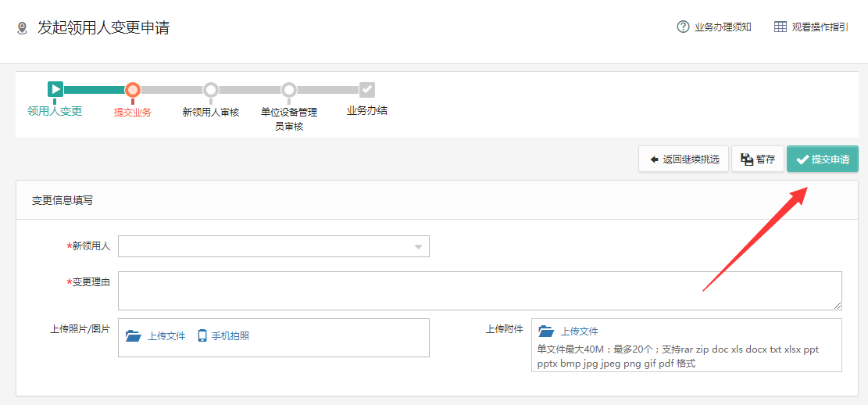Click the 单位设备管理员审核 step circle
Image resolution: width=868 pixels, height=405 pixels.
(289, 90)
